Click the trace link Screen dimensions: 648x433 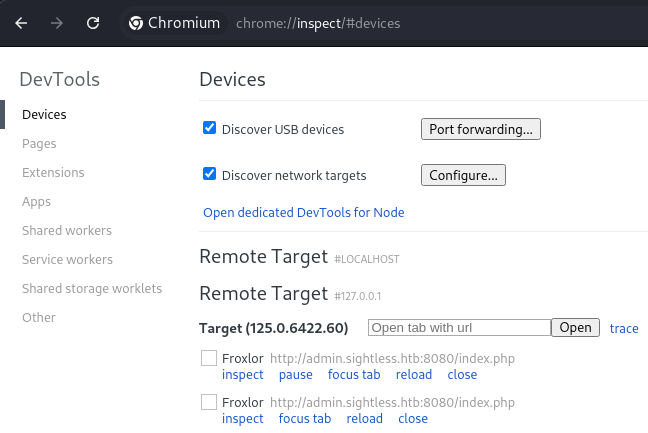point(624,328)
